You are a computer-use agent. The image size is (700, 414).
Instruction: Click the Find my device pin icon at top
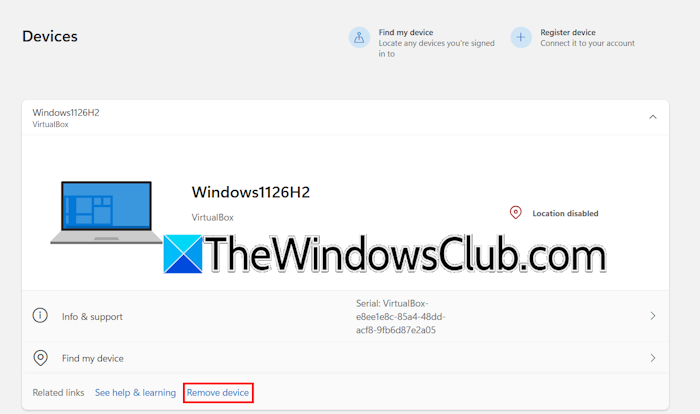359,38
